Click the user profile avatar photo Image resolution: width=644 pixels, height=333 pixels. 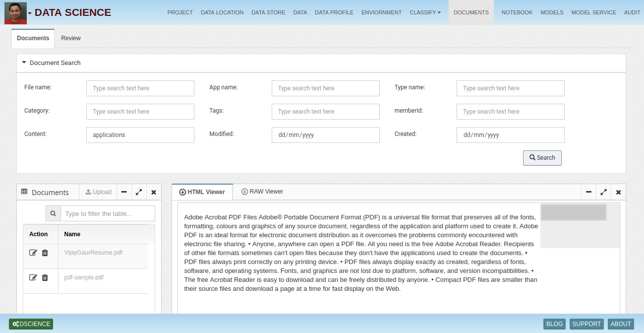click(15, 13)
